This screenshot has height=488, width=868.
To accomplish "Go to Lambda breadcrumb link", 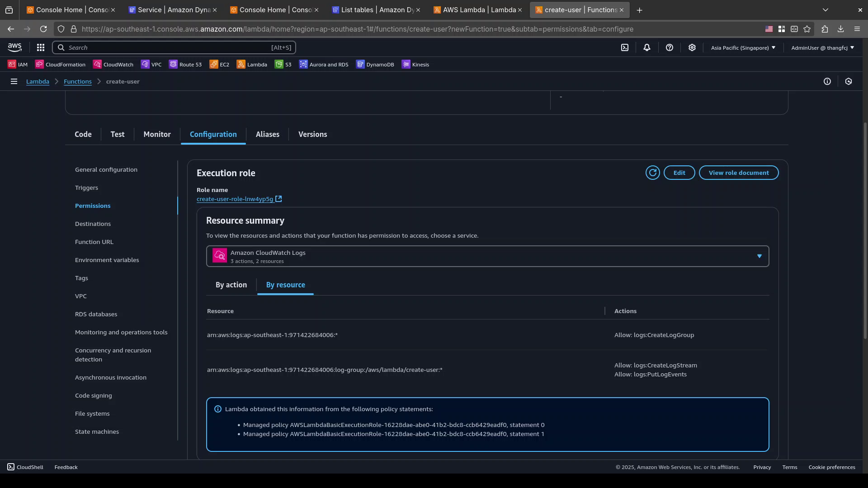I will [x=38, y=82].
